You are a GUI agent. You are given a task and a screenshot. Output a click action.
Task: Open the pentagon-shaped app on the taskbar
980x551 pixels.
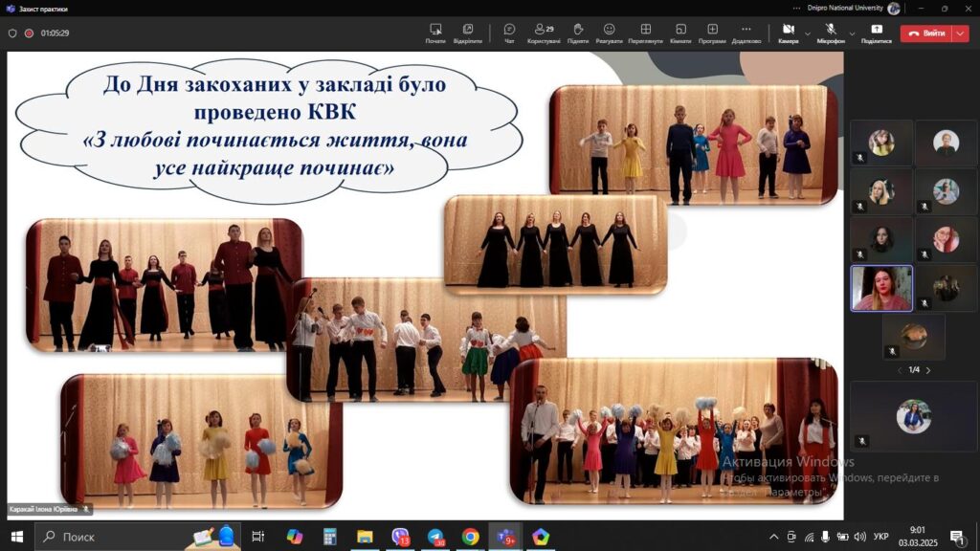point(541,537)
